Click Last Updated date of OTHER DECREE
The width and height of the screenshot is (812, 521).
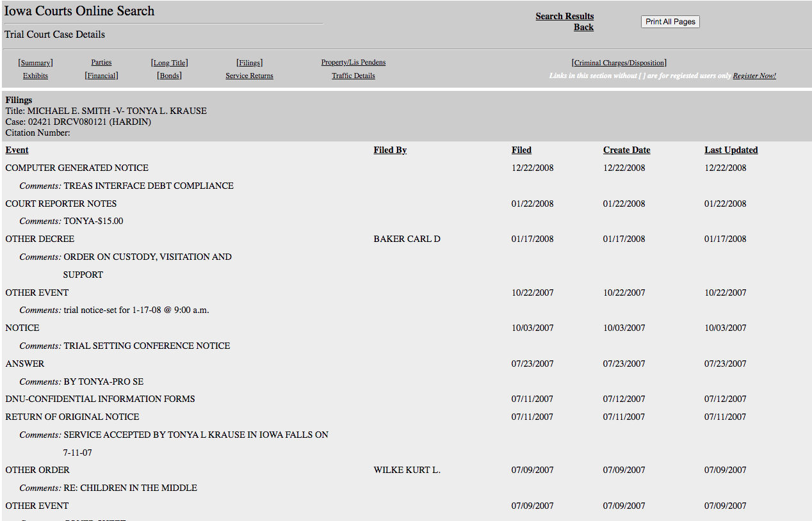pos(726,239)
